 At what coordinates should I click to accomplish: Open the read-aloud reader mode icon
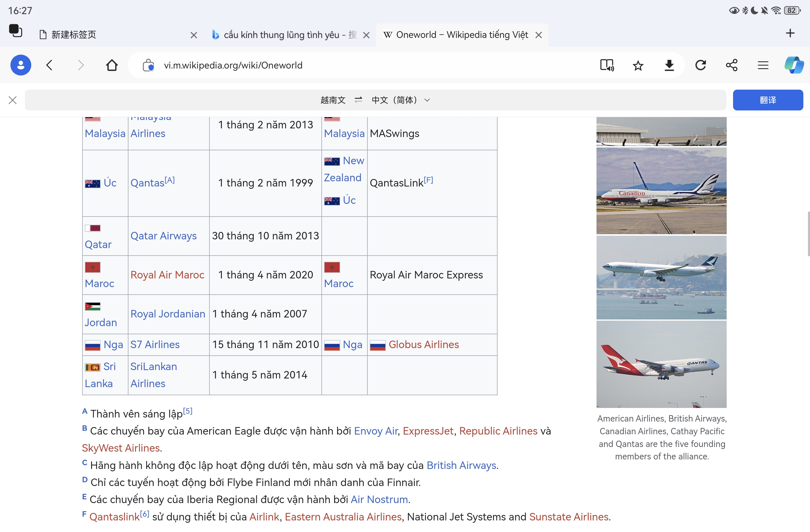[x=607, y=65]
